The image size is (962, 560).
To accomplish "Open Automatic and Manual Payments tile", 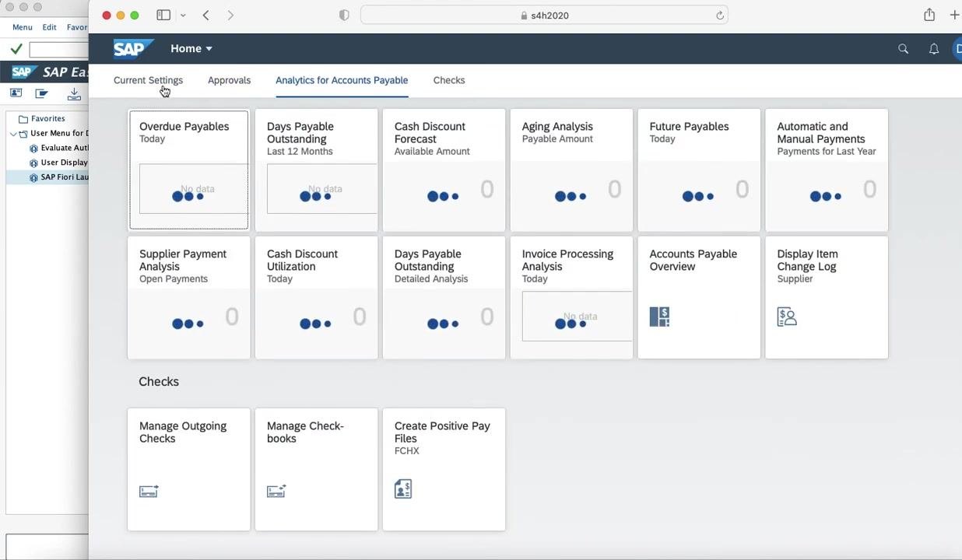I will [827, 170].
